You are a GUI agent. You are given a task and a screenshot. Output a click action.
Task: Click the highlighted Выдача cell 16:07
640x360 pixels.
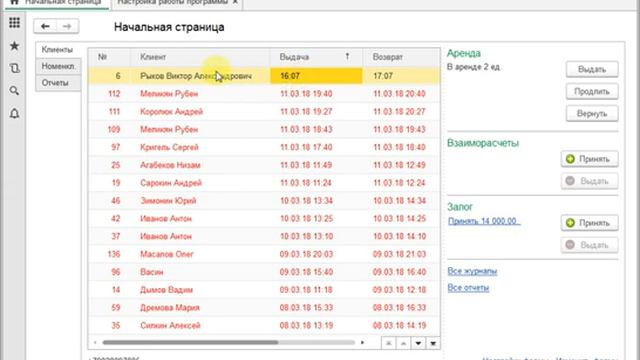click(316, 76)
